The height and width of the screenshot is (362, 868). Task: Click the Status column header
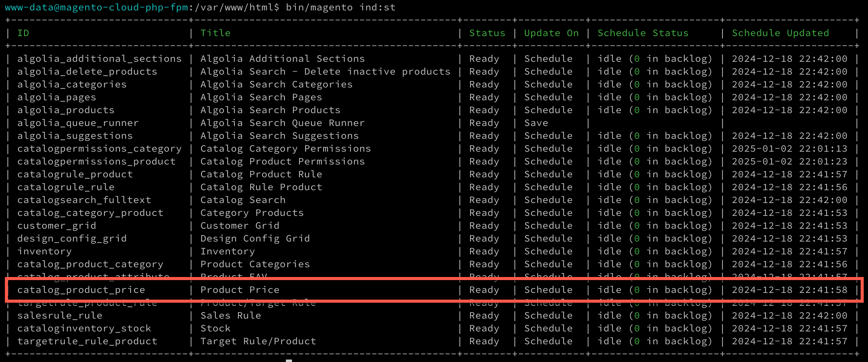tap(487, 33)
